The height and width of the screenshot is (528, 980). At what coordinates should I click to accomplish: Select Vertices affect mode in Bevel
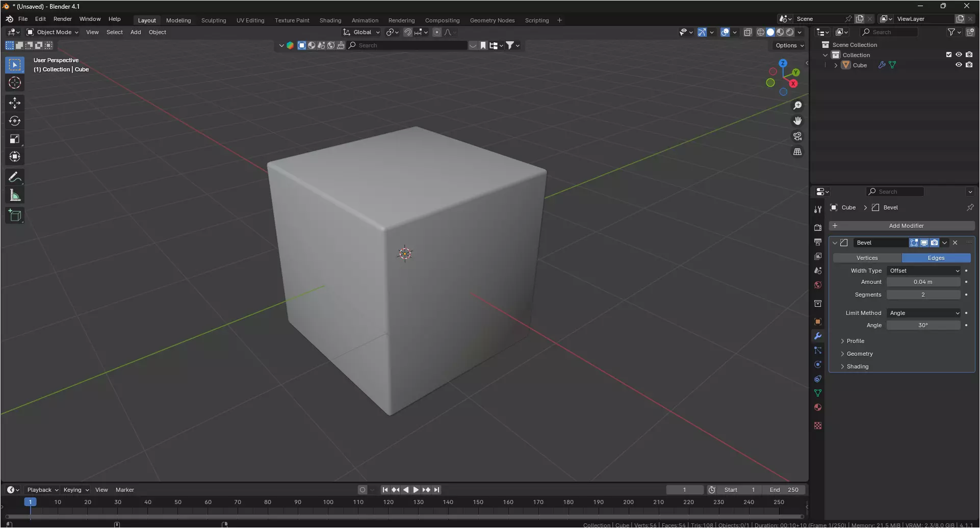867,258
